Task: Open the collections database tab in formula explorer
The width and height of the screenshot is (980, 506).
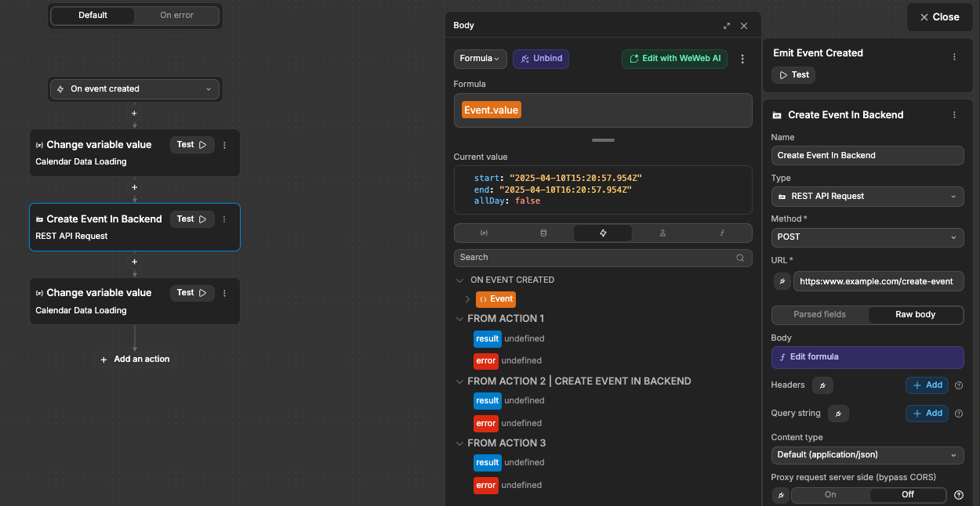Action: [x=543, y=233]
